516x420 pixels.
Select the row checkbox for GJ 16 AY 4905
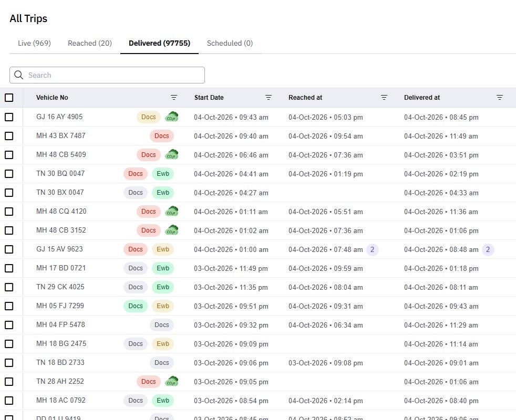[9, 117]
